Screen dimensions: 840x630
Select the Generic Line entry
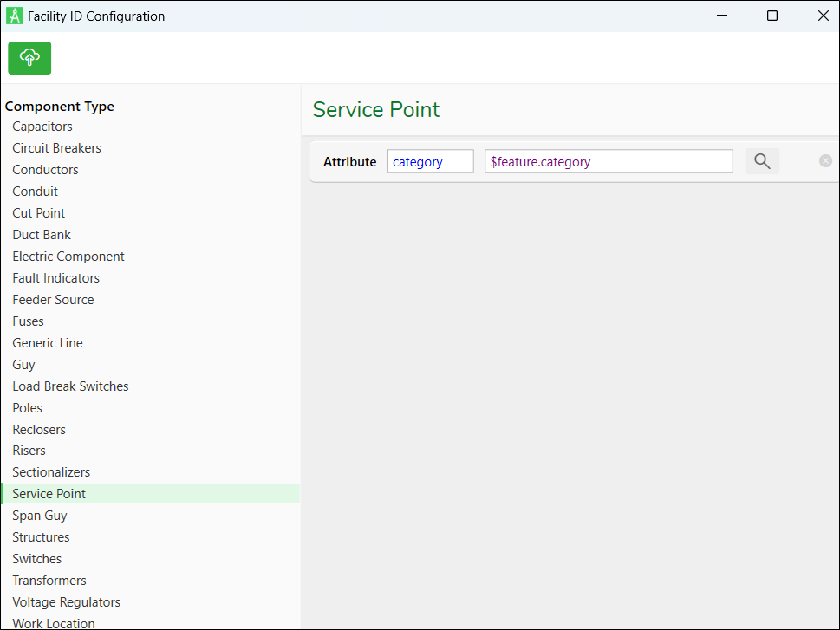(48, 343)
